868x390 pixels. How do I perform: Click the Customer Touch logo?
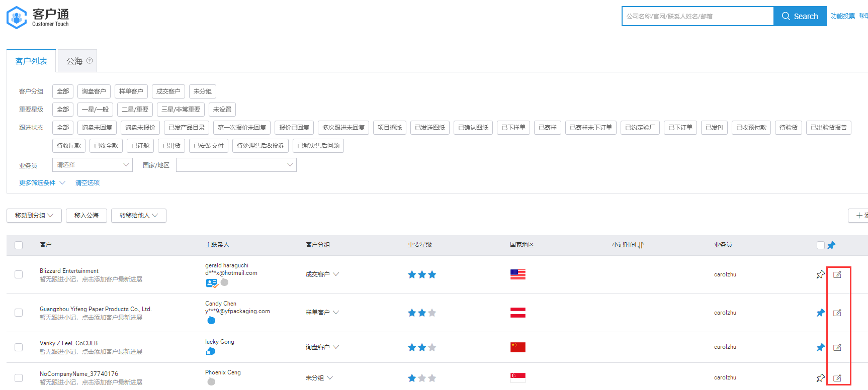pyautogui.click(x=38, y=18)
